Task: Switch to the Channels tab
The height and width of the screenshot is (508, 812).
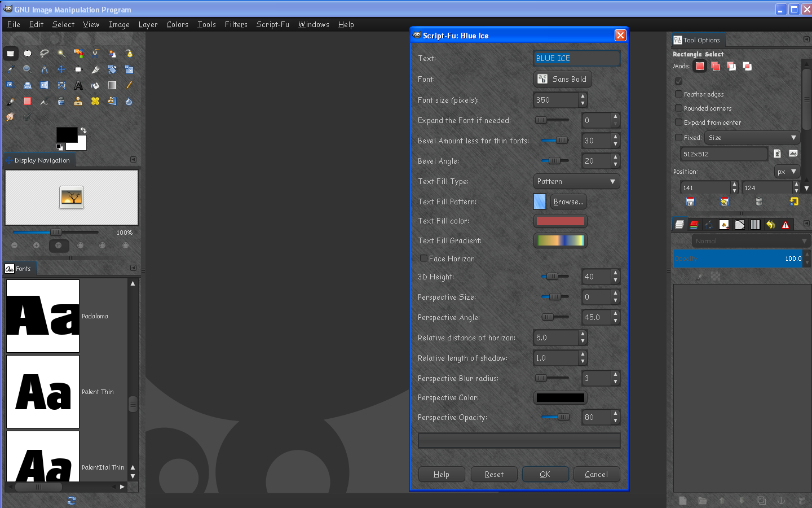Action: click(694, 225)
